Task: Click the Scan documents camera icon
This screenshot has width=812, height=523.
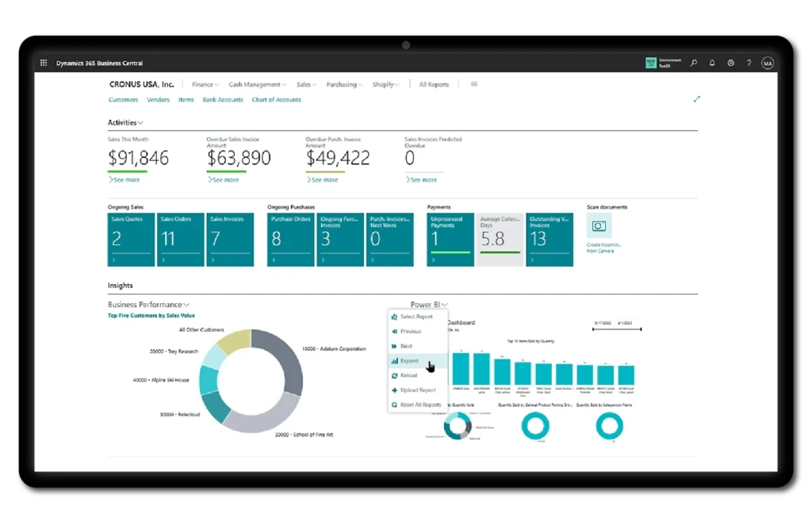Action: coord(599,226)
